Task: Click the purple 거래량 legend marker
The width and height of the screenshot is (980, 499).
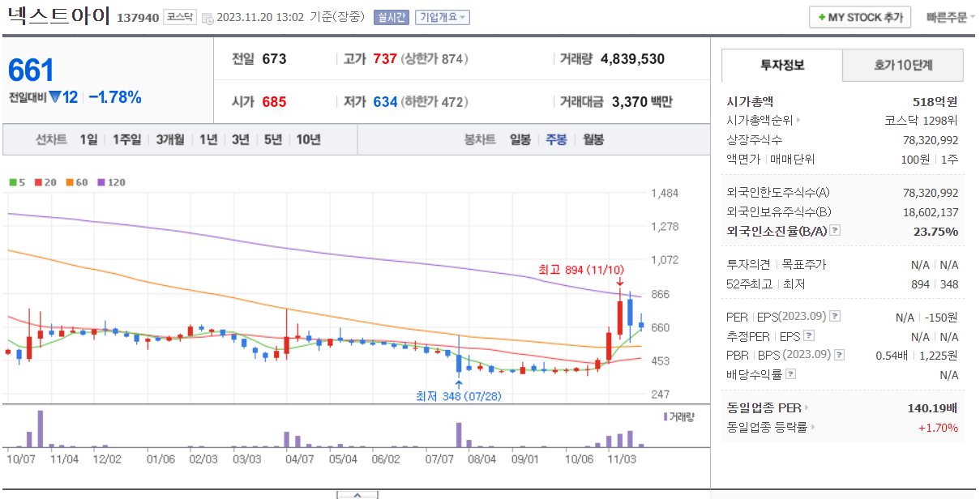Action: click(666, 416)
